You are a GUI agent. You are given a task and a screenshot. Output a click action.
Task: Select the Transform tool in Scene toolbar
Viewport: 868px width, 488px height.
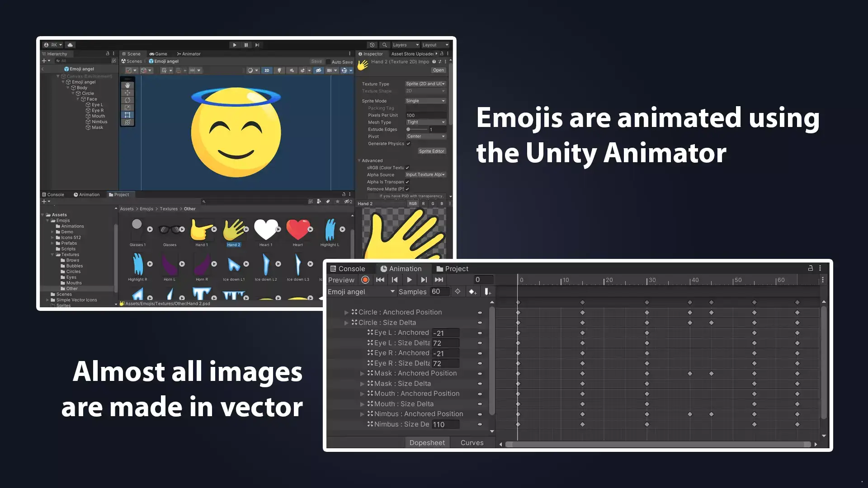[x=127, y=122]
